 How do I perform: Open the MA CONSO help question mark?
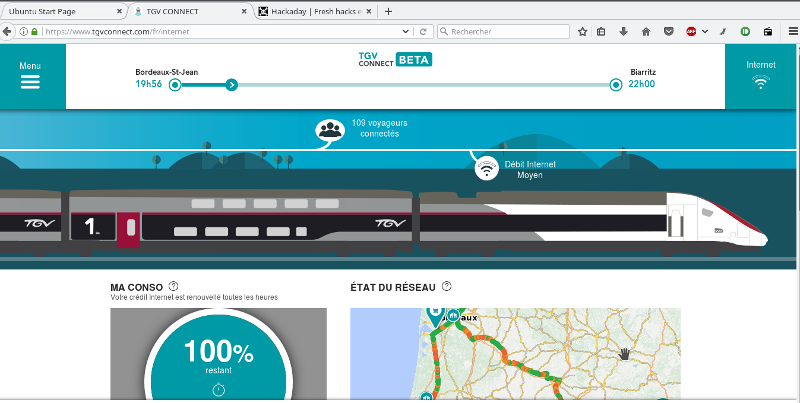[173, 286]
